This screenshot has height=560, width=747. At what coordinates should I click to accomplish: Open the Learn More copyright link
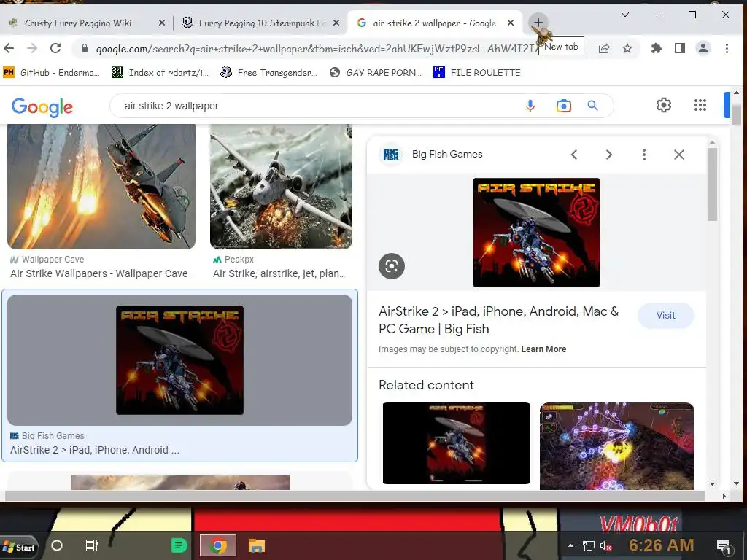tap(543, 349)
